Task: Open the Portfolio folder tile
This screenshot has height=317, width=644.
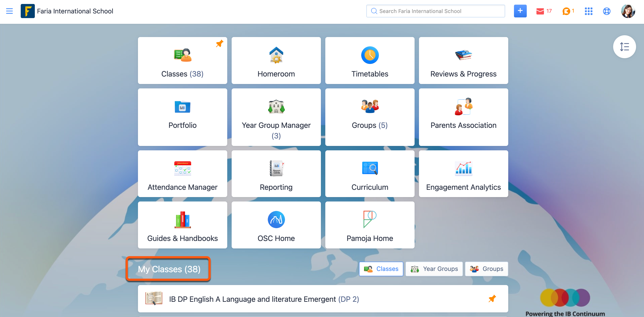Action: click(x=182, y=117)
